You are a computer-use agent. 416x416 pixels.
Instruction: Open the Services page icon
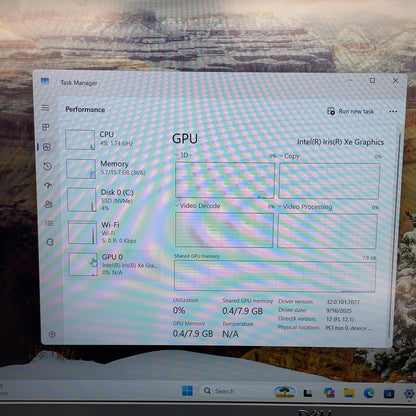point(50,242)
